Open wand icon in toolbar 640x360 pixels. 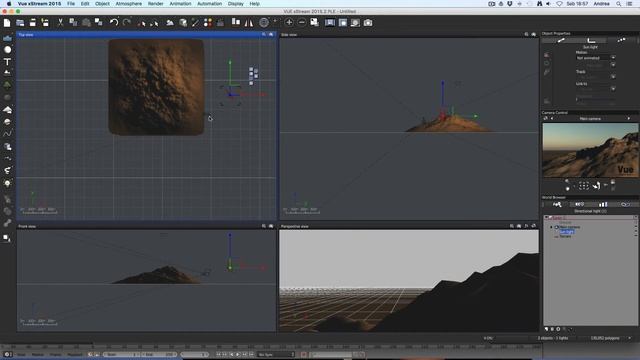[x=195, y=23]
